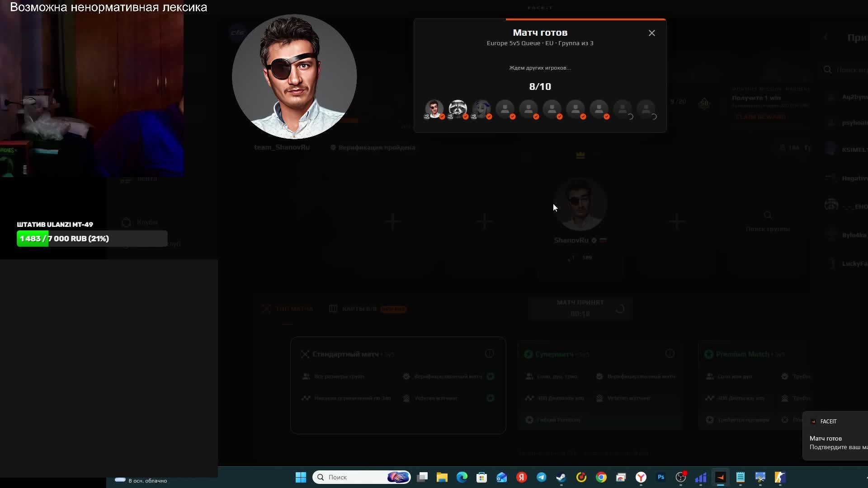The width and height of the screenshot is (868, 488).
Task: Open the red Yandex 'Я' icon
Action: pyautogui.click(x=522, y=477)
